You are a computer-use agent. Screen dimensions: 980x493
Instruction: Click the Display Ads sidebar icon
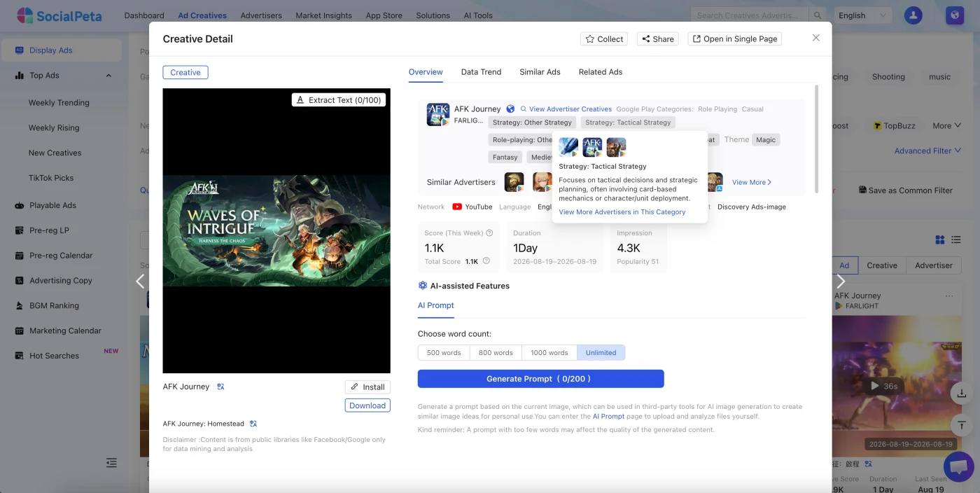(x=19, y=50)
